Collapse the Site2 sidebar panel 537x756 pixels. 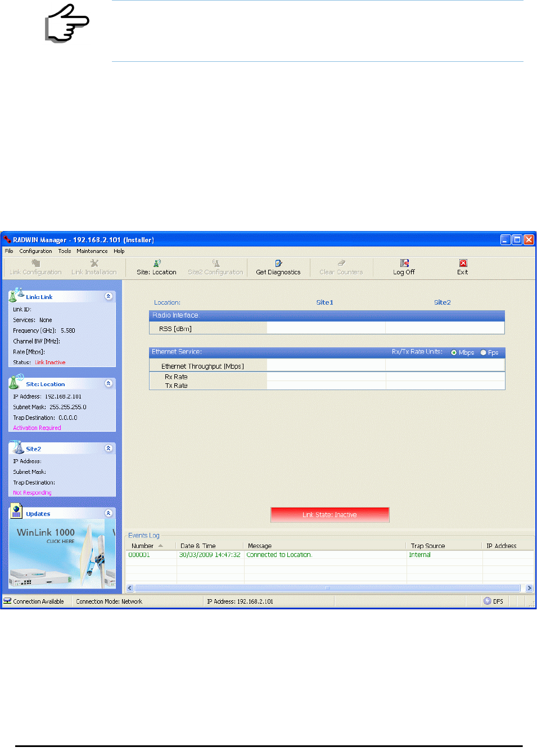[109, 448]
